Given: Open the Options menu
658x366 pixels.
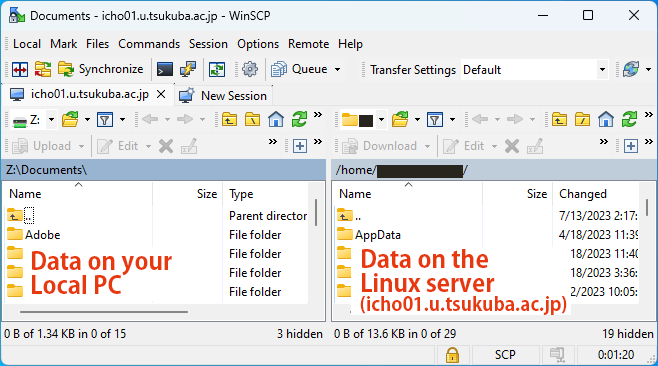Looking at the screenshot, I should (x=258, y=44).
